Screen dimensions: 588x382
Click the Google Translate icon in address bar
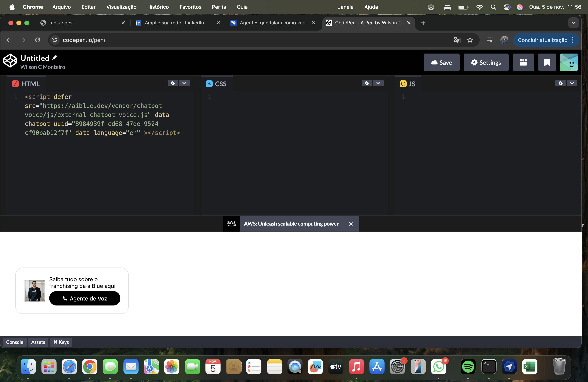point(457,40)
